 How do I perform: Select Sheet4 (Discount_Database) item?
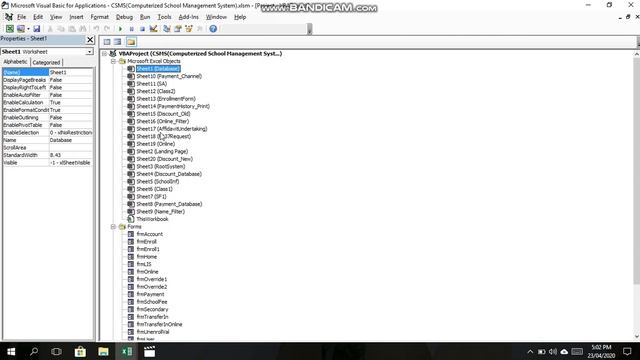click(x=169, y=174)
